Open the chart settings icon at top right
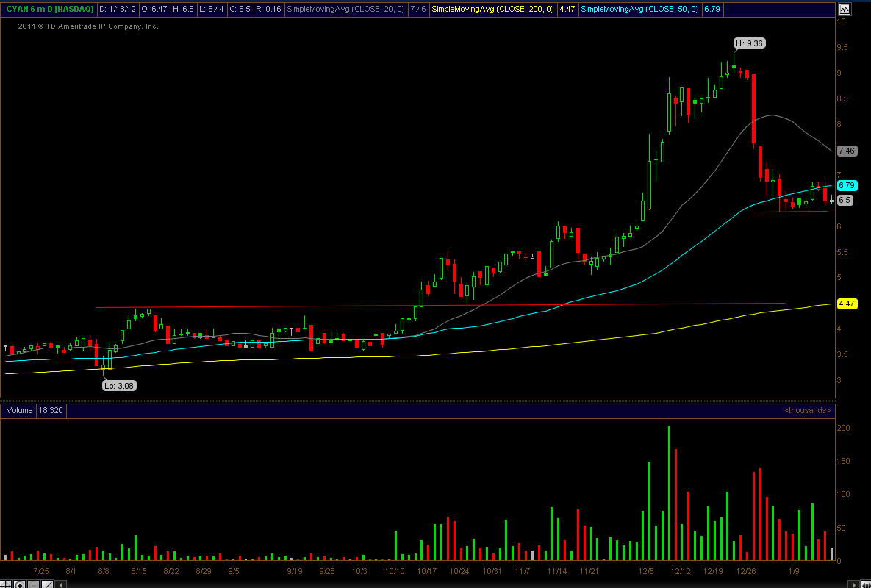Screen dimensions: 871x588 pos(845,9)
